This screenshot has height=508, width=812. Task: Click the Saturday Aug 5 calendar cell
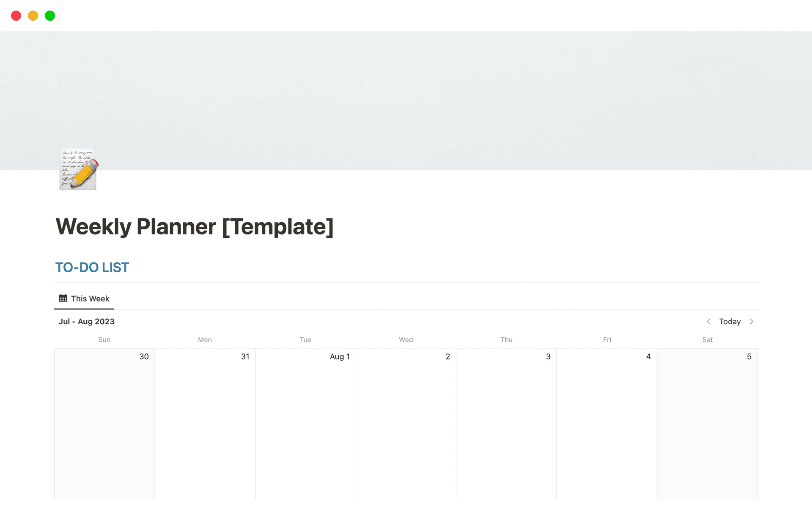tap(707, 423)
